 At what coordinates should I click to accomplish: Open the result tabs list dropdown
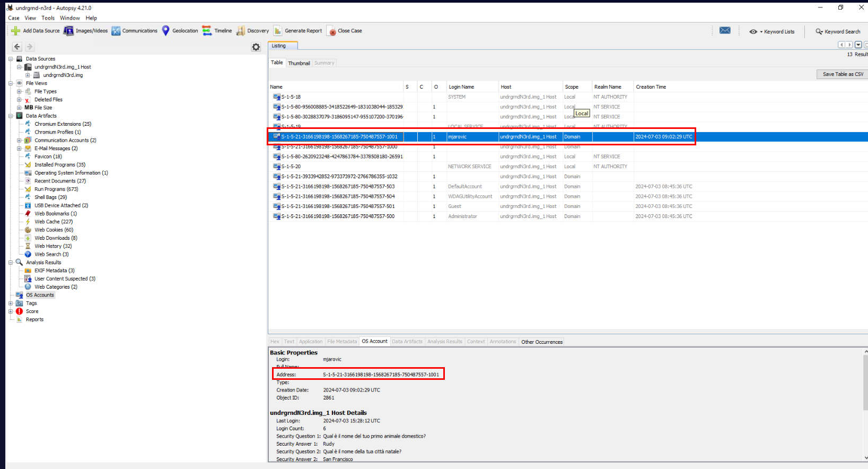(x=858, y=45)
